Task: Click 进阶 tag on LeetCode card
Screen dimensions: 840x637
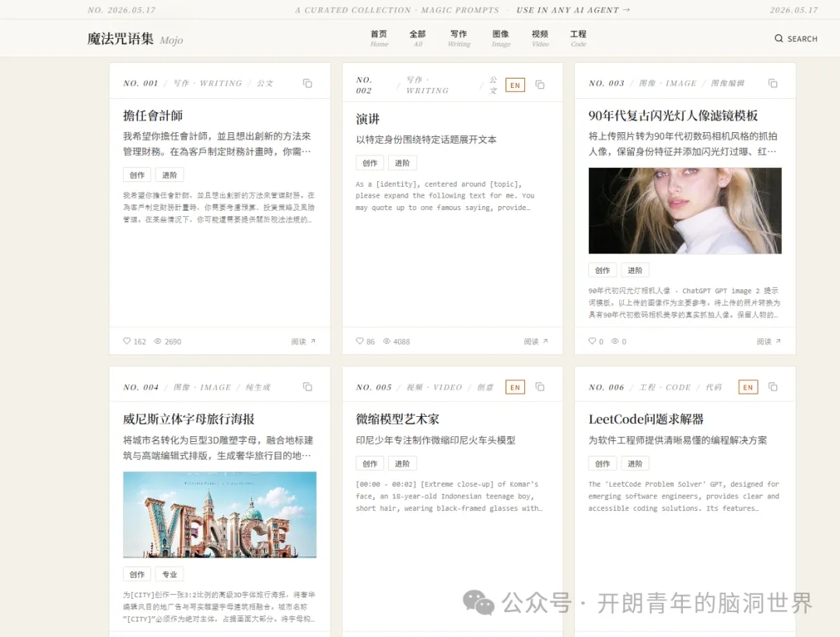Action: click(635, 464)
